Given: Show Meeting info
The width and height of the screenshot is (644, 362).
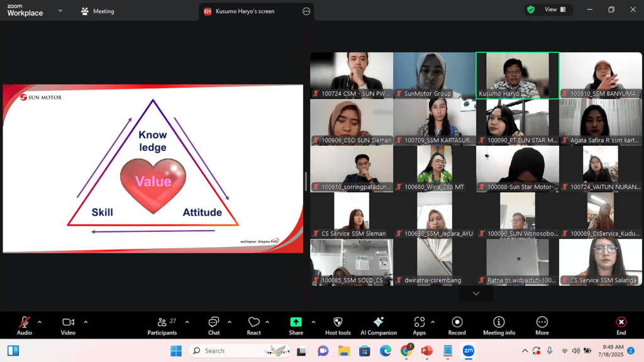Looking at the screenshot, I should coord(499,324).
